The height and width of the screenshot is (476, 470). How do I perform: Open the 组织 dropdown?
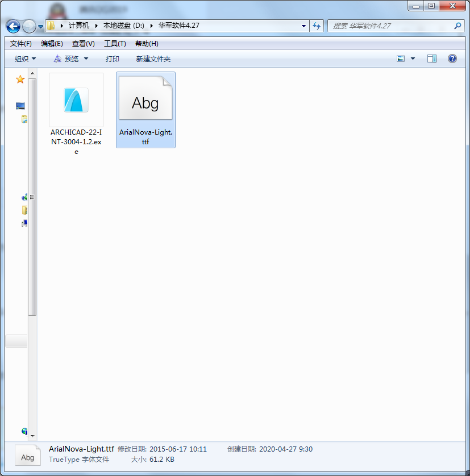pyautogui.click(x=25, y=59)
